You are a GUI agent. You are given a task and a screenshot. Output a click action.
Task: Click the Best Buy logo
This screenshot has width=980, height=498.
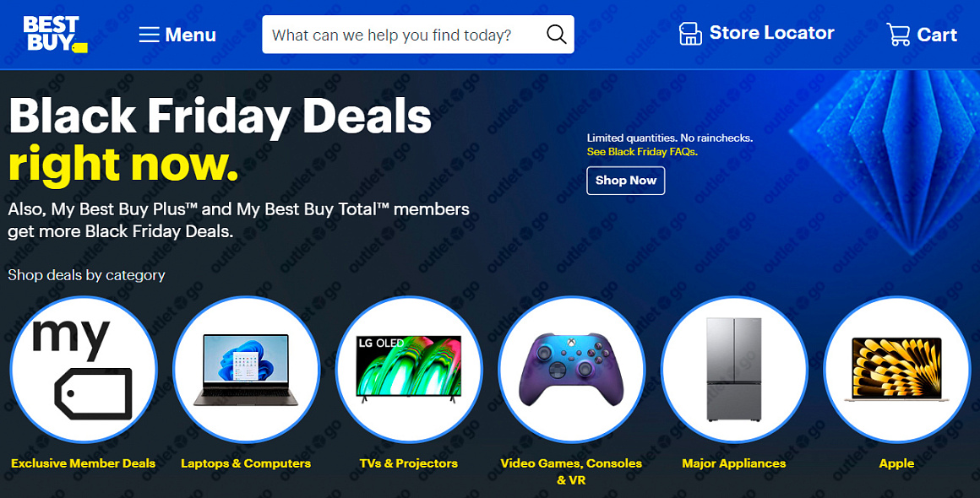coord(55,34)
